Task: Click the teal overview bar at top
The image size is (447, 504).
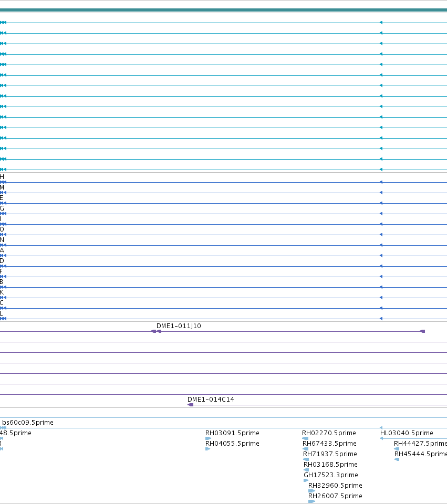Action: pyautogui.click(x=224, y=10)
